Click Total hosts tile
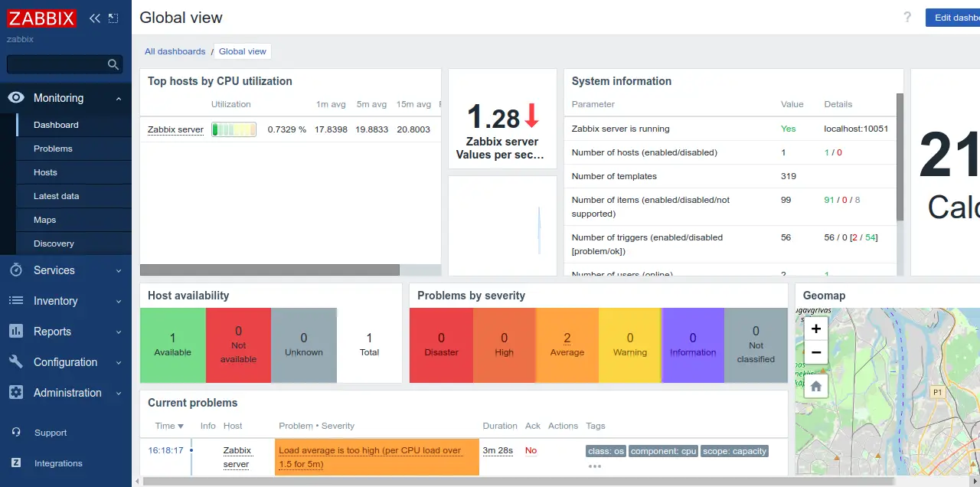This screenshot has height=487, width=980. (x=369, y=345)
